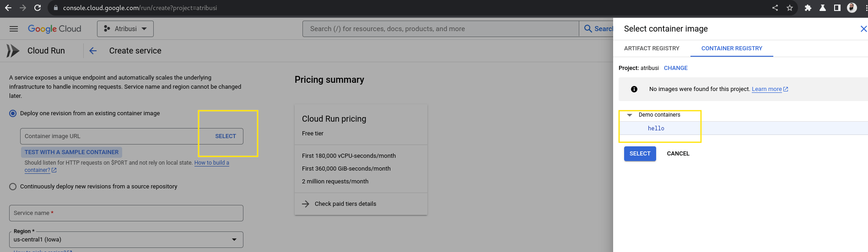This screenshot has width=868, height=252.
Task: Bookmark this page with the star
Action: pos(790,8)
